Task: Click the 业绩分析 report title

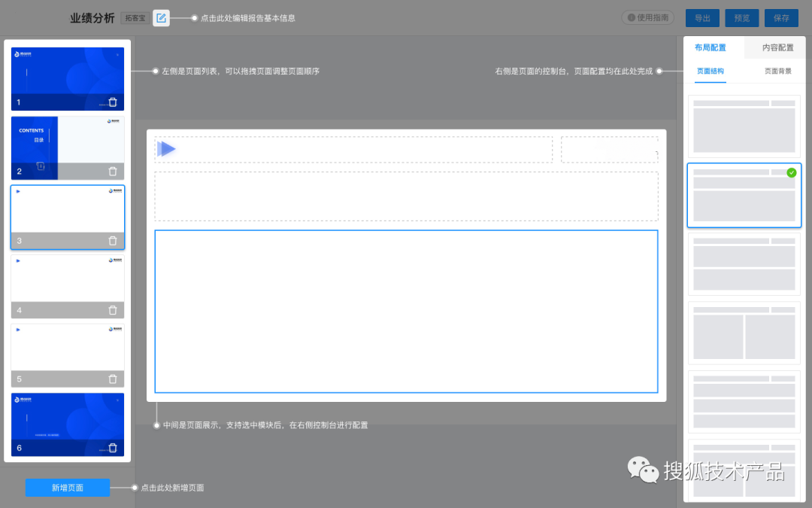Action: pos(92,18)
